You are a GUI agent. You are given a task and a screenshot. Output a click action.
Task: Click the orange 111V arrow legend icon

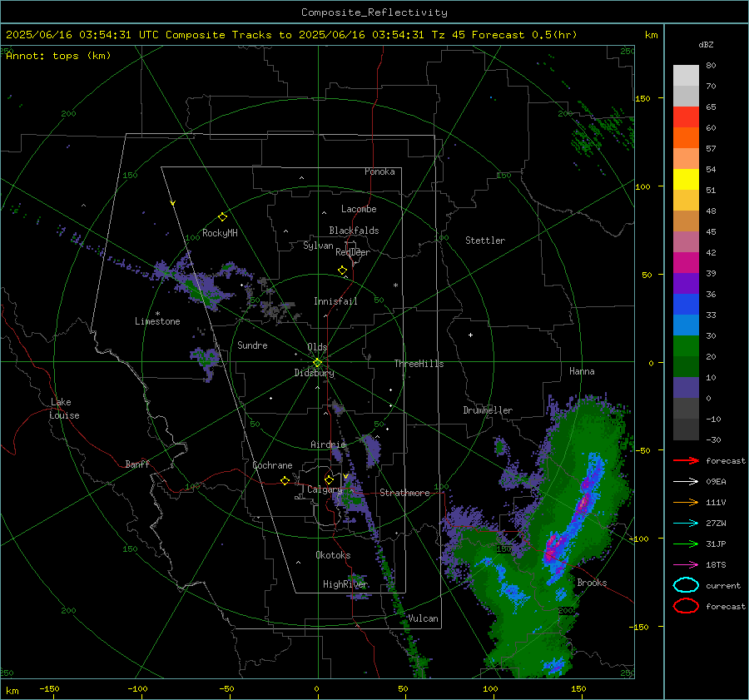pyautogui.click(x=686, y=502)
